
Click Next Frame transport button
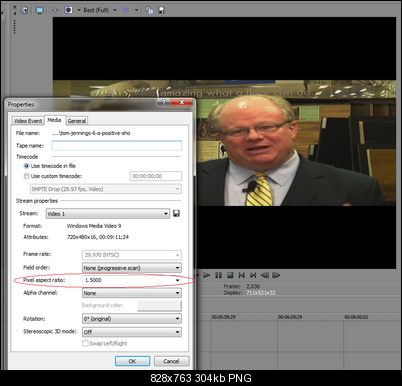[276, 275]
